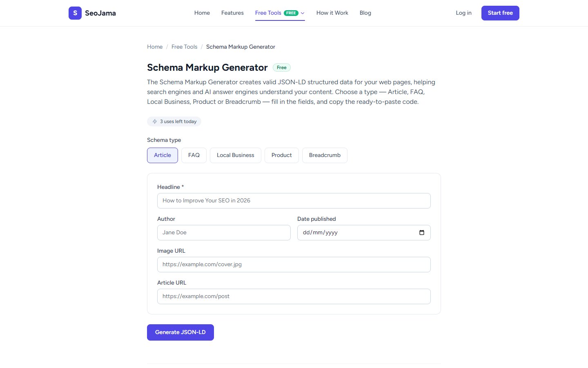
Task: Click the FREE badge in the navbar
Action: [291, 13]
